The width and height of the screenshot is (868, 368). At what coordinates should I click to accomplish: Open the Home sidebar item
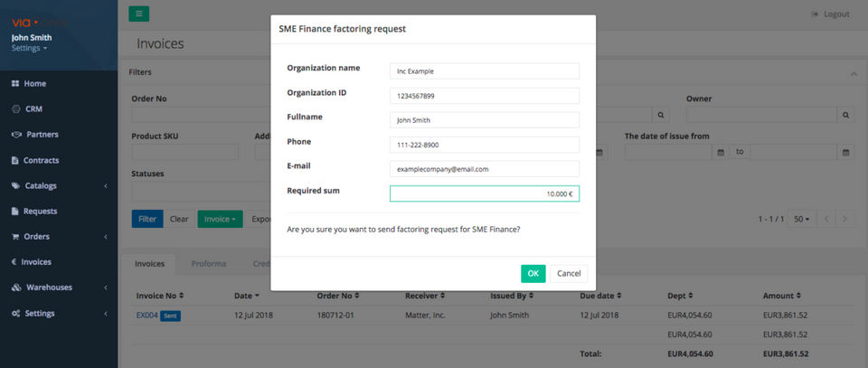pos(35,83)
